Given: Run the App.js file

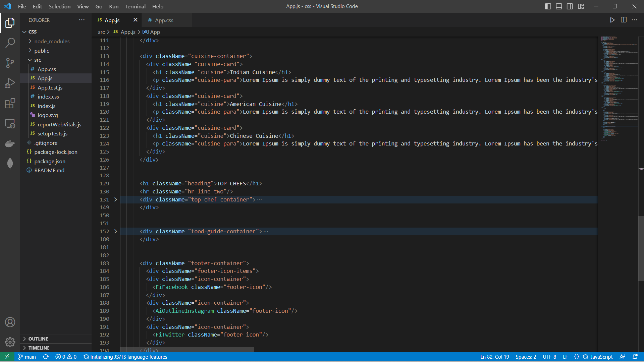Looking at the screenshot, I should (x=612, y=20).
